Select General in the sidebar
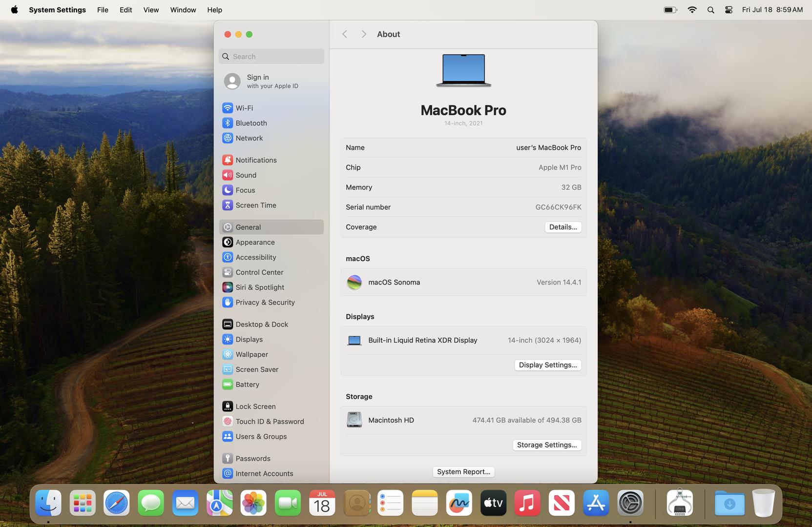Viewport: 812px width, 527px height. tap(271, 227)
